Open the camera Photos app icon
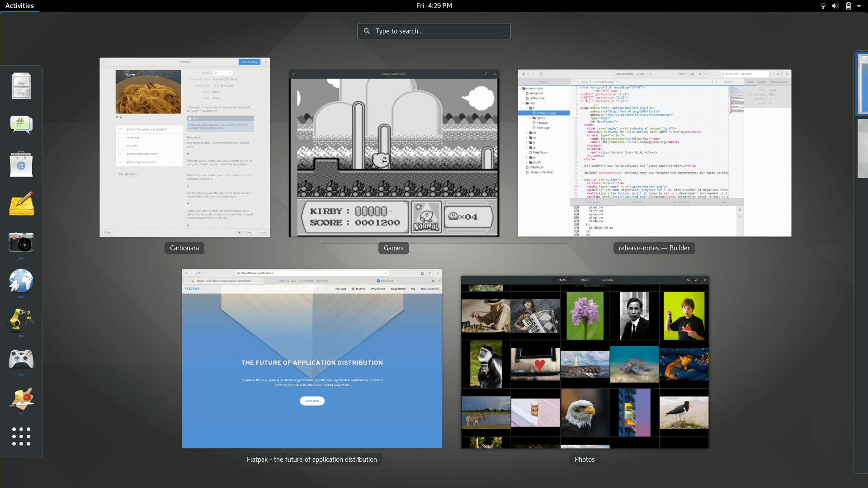This screenshot has height=488, width=868. (21, 242)
